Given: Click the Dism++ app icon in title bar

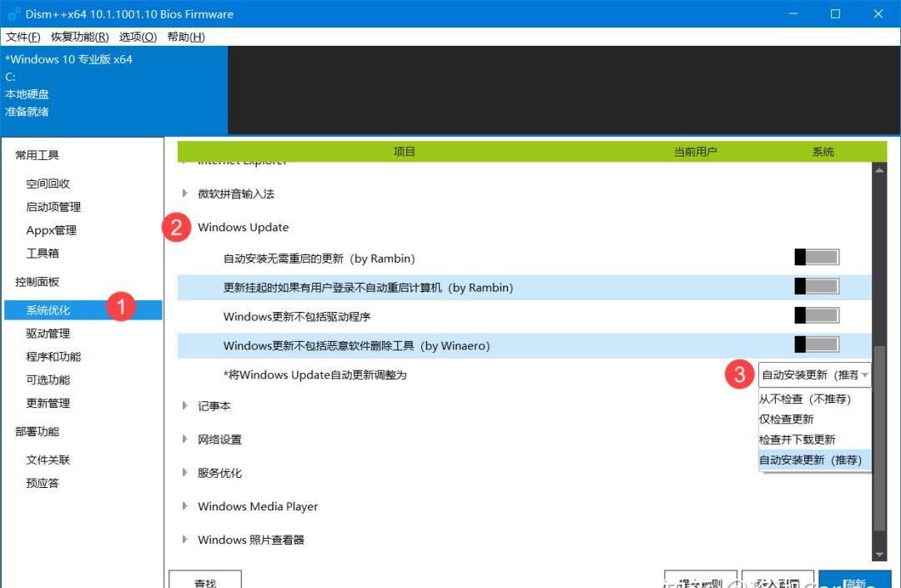Looking at the screenshot, I should 14,14.
